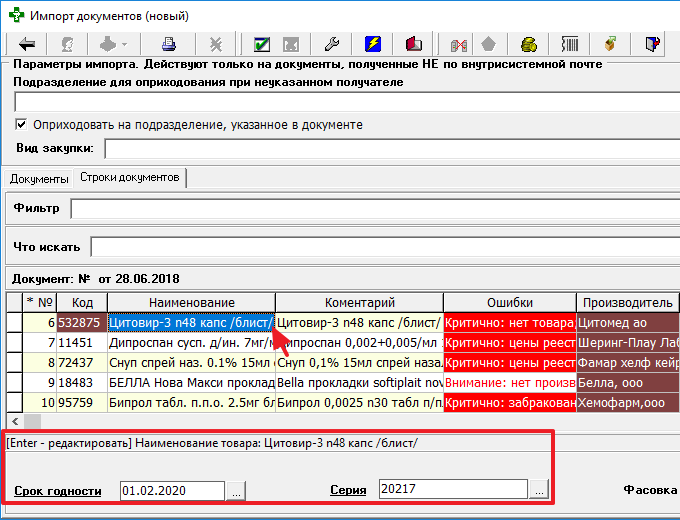Click the back arrow toolbar icon
680x520 pixels.
pos(26,44)
